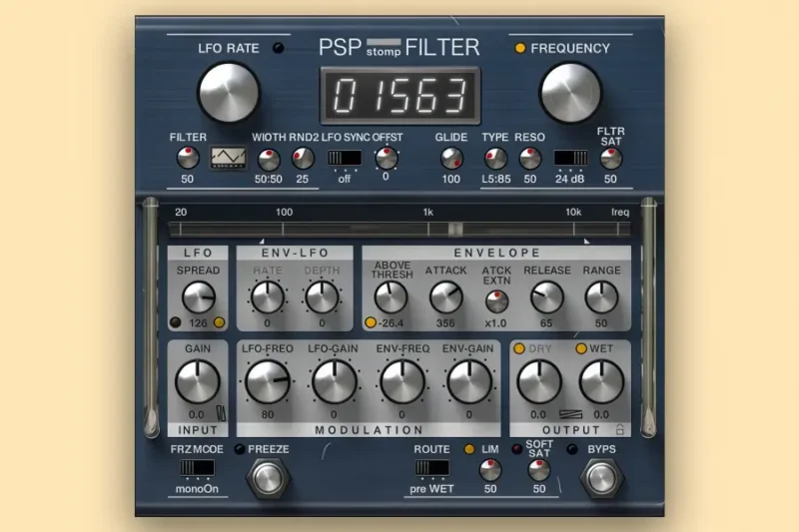Click the ENV-LFO DEPTH knob
Viewport: 799px width, 532px height.
(x=322, y=297)
